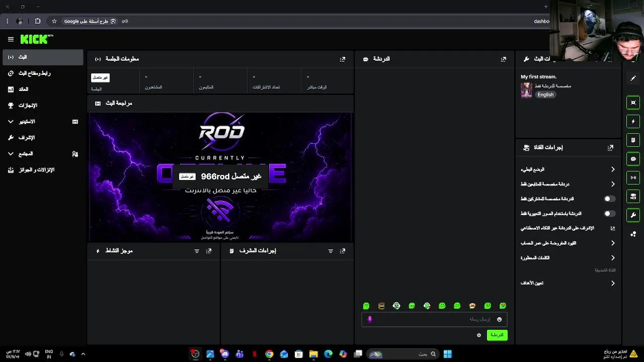Switch the ENG IN input language

tap(49, 354)
